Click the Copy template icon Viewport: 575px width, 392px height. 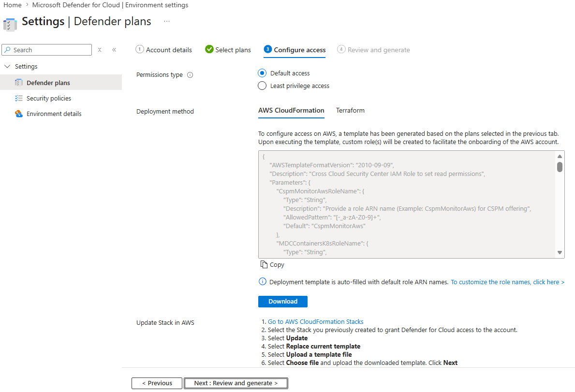coord(264,264)
